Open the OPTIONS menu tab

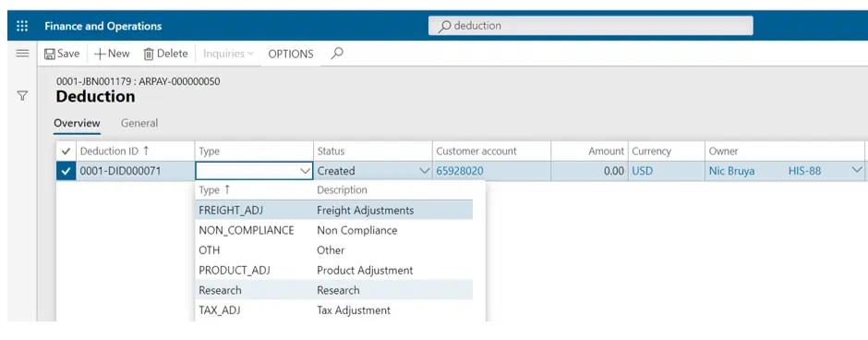[x=291, y=55]
